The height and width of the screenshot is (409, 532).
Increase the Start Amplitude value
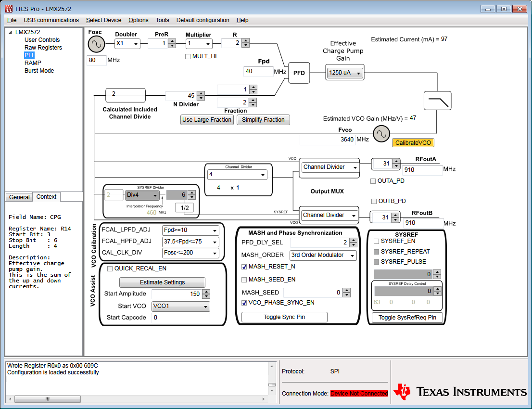(206, 292)
